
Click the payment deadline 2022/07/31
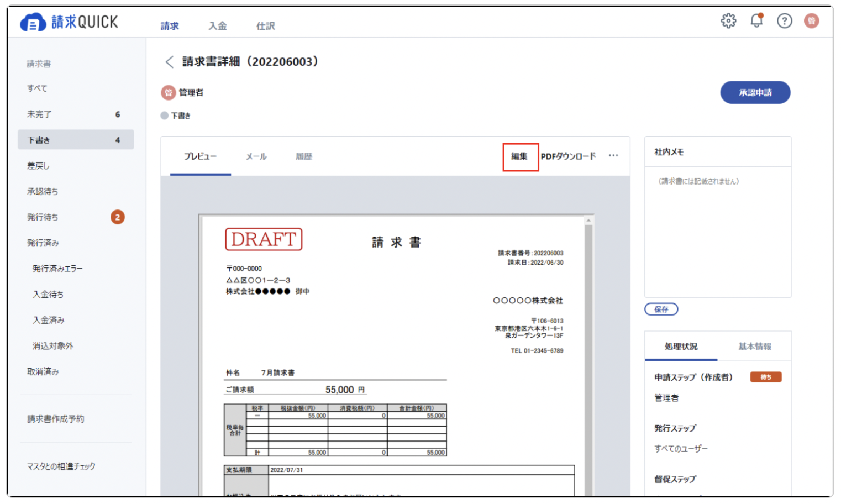coord(286,470)
